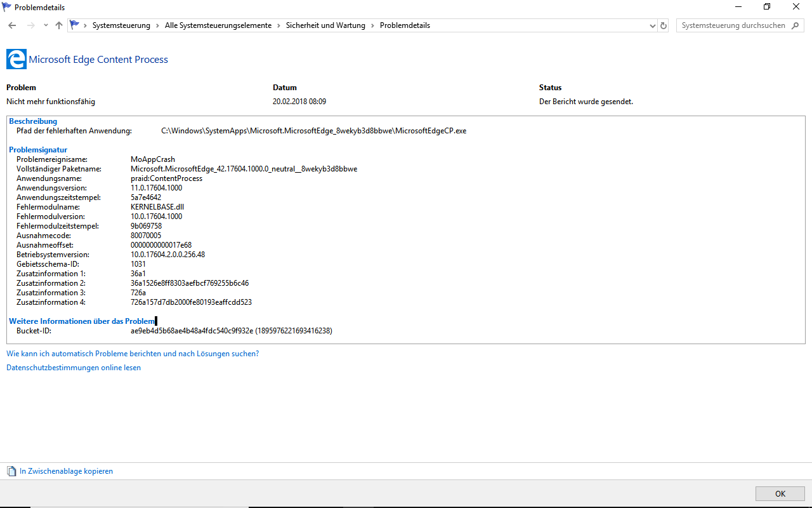The height and width of the screenshot is (508, 812).
Task: Expand chevron after Systemsteuerung breadcrumb
Action: 158,25
